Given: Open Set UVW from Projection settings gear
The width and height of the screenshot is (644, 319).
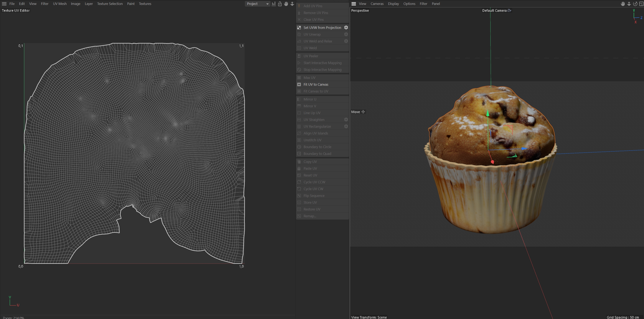Looking at the screenshot, I should click(x=346, y=28).
